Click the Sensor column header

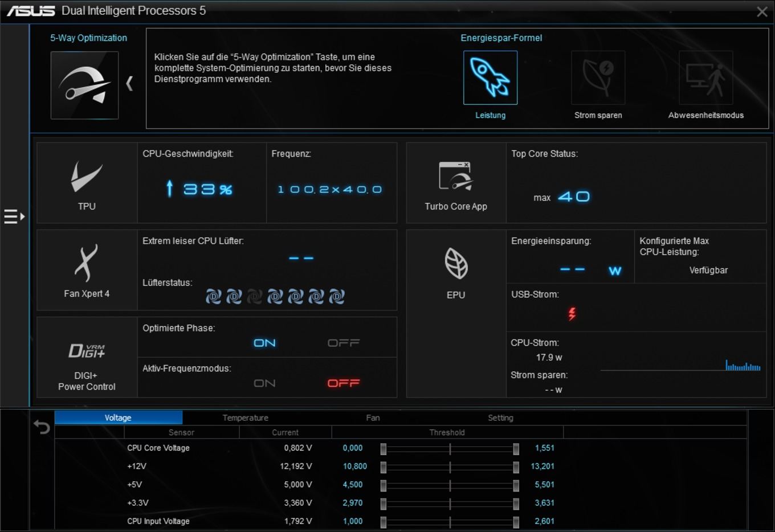(x=181, y=432)
